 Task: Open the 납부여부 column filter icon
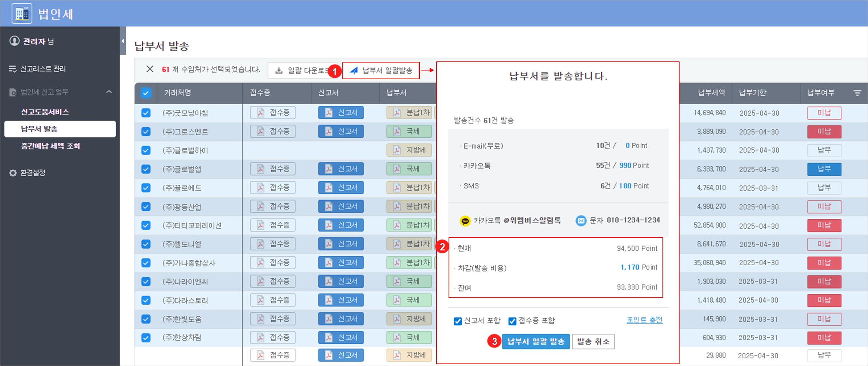[857, 93]
